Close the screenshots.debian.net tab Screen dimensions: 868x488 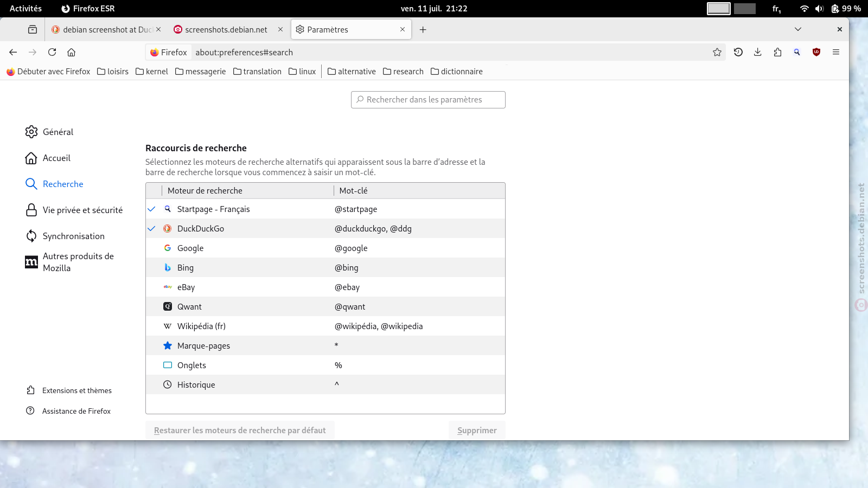[x=280, y=29]
